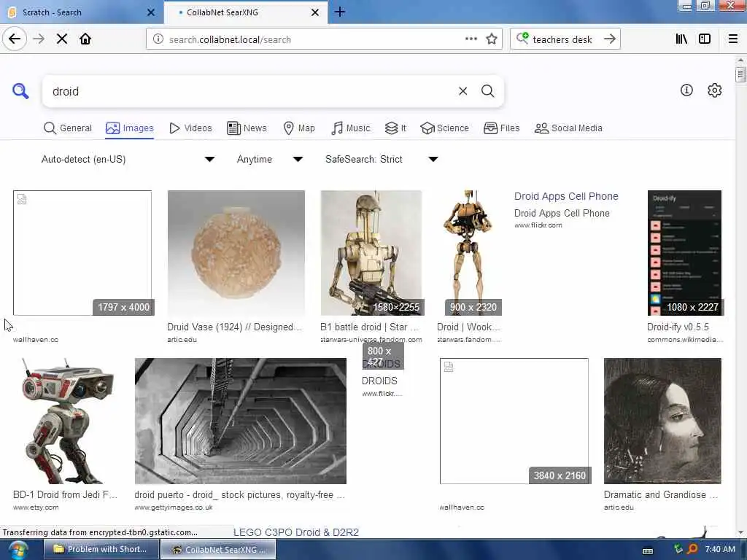Viewport: 747px width, 560px height.
Task: Open SearXNG preferences gear icon
Action: tap(714, 90)
